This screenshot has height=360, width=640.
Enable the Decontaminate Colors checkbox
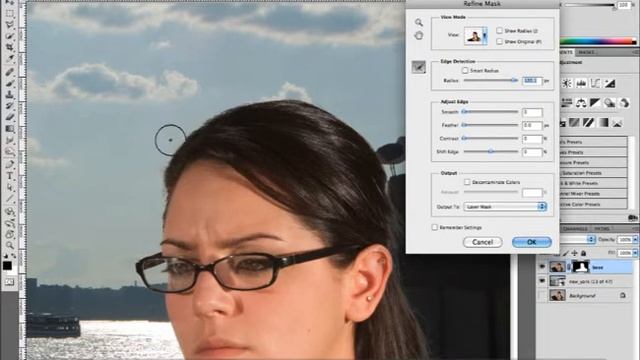point(467,182)
